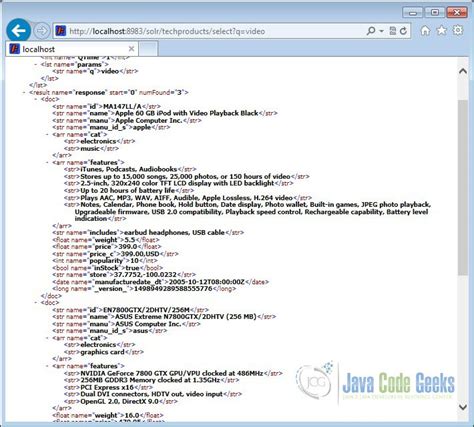This screenshot has width=474, height=427.
Task: Collapse the second arr name="features" node under ASUS
Action: pyautogui.click(x=48, y=366)
